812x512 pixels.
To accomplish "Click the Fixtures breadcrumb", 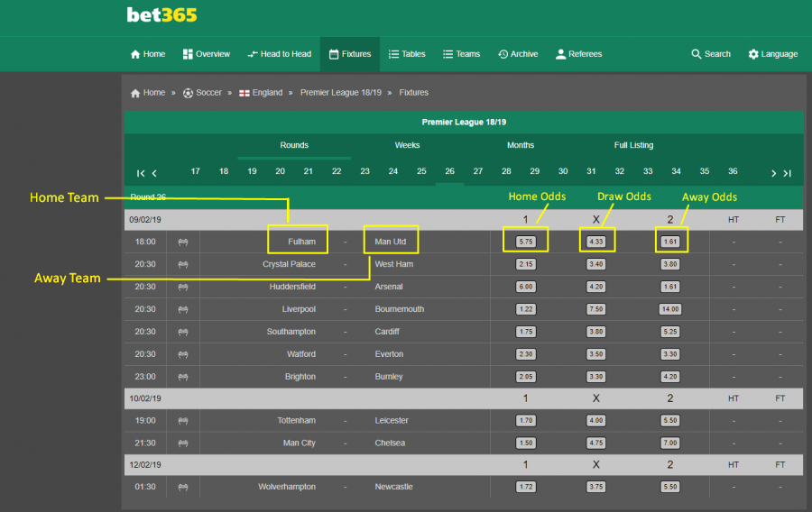I will (414, 93).
